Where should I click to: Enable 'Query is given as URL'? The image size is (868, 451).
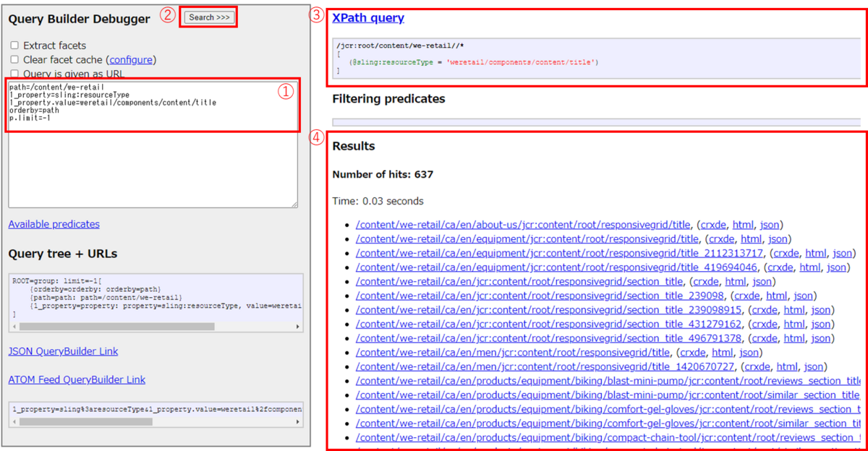13,73
